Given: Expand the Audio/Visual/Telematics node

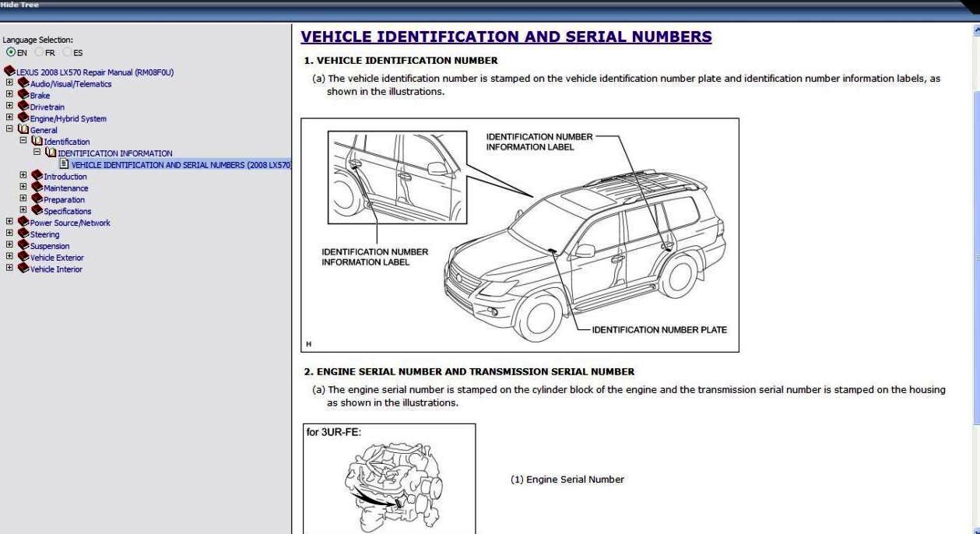Looking at the screenshot, I should tap(9, 83).
